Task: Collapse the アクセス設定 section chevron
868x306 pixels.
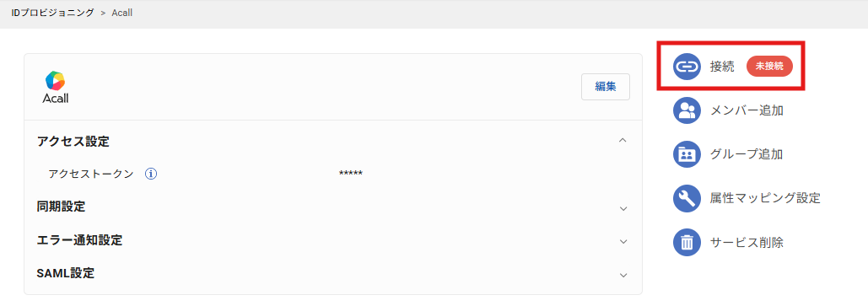Action: click(x=623, y=141)
